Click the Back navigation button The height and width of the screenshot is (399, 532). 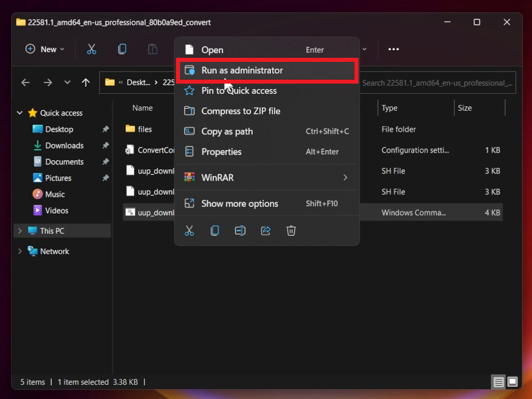click(25, 82)
